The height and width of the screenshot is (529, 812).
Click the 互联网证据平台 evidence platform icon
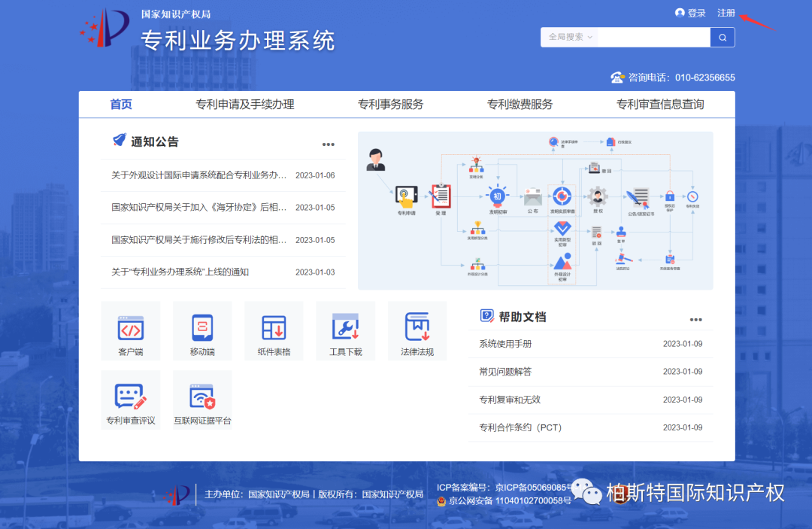coord(201,399)
